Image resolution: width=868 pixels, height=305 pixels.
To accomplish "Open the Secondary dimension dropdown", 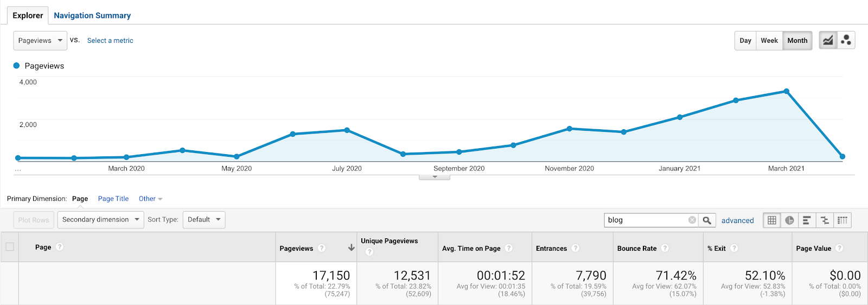I will (x=101, y=220).
